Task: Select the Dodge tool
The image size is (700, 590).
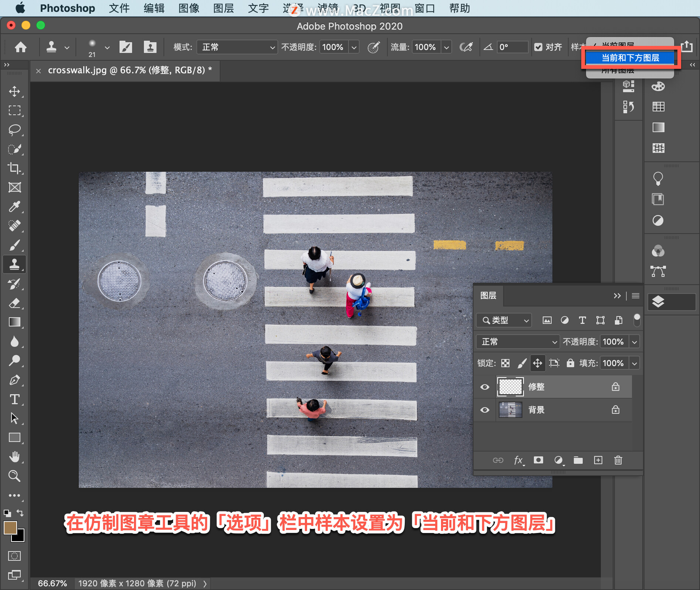Action: (14, 361)
